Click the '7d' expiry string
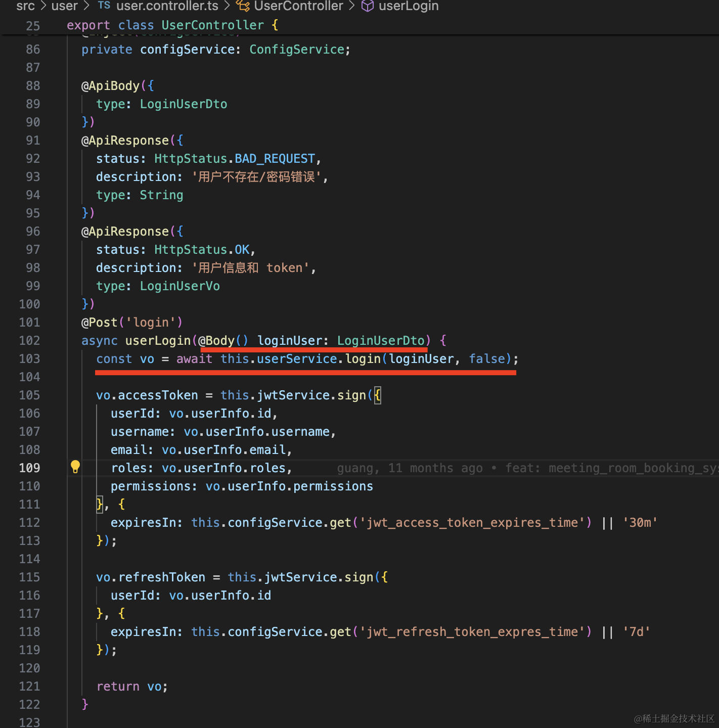 [636, 632]
